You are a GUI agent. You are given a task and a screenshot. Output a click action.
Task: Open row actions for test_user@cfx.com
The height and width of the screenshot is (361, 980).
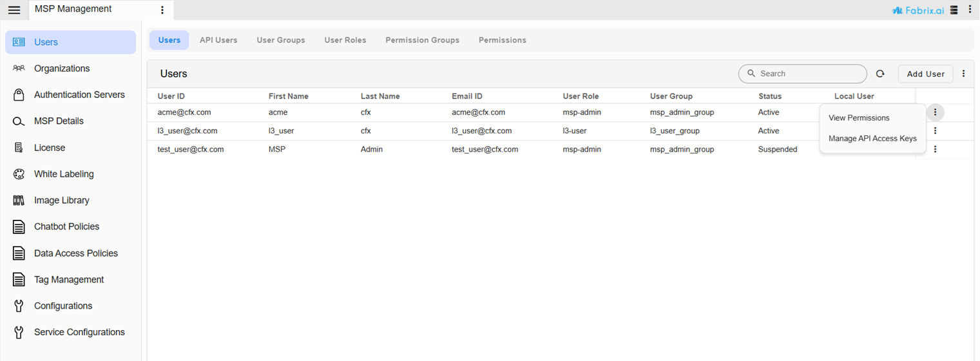click(x=935, y=150)
